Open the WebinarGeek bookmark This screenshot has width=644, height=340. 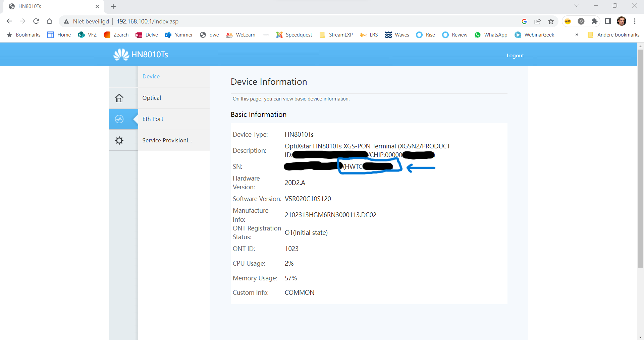point(534,35)
